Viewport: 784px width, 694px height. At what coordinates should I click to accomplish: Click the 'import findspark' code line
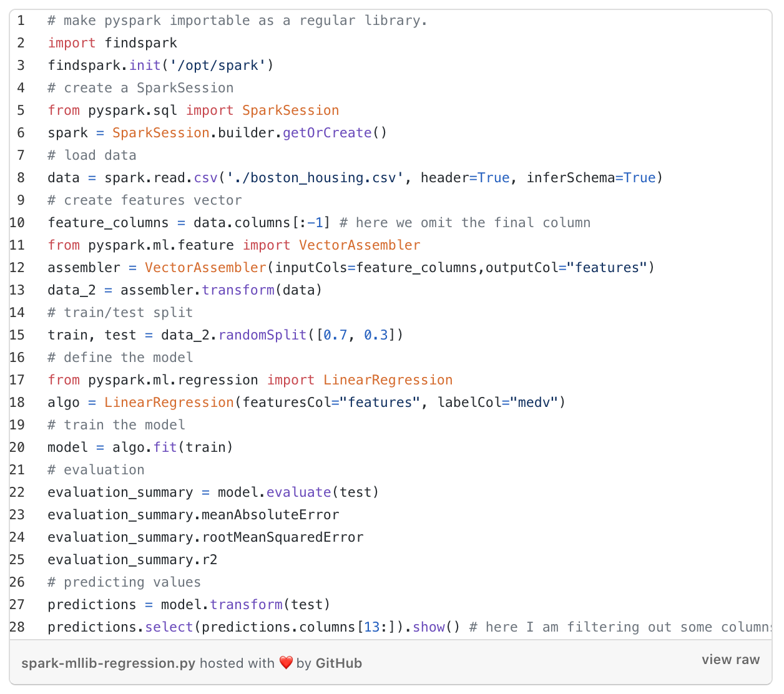pyautogui.click(x=112, y=43)
